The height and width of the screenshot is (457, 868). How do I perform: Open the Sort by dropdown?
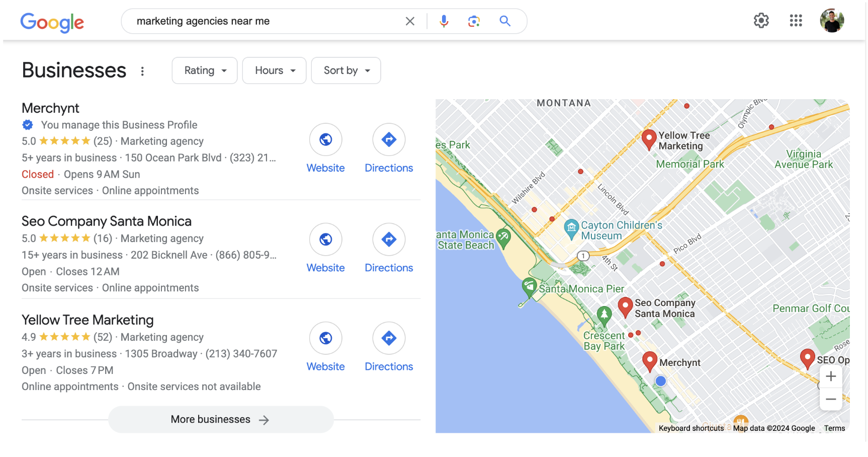(346, 70)
